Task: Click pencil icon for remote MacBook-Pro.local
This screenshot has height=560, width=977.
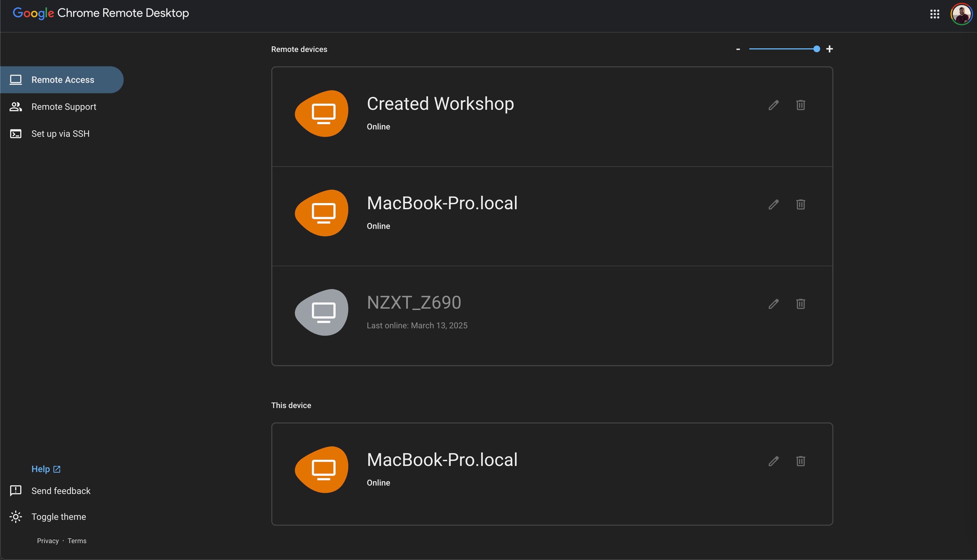Action: pos(774,205)
